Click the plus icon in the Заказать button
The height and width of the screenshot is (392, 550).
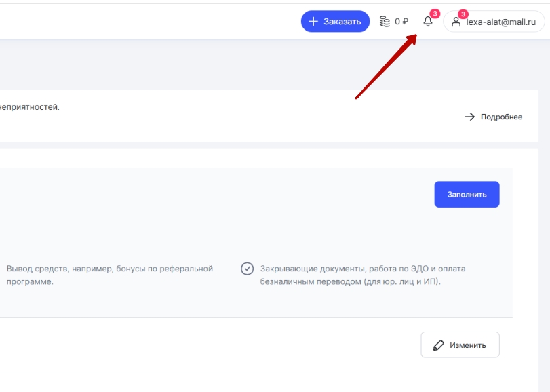313,22
